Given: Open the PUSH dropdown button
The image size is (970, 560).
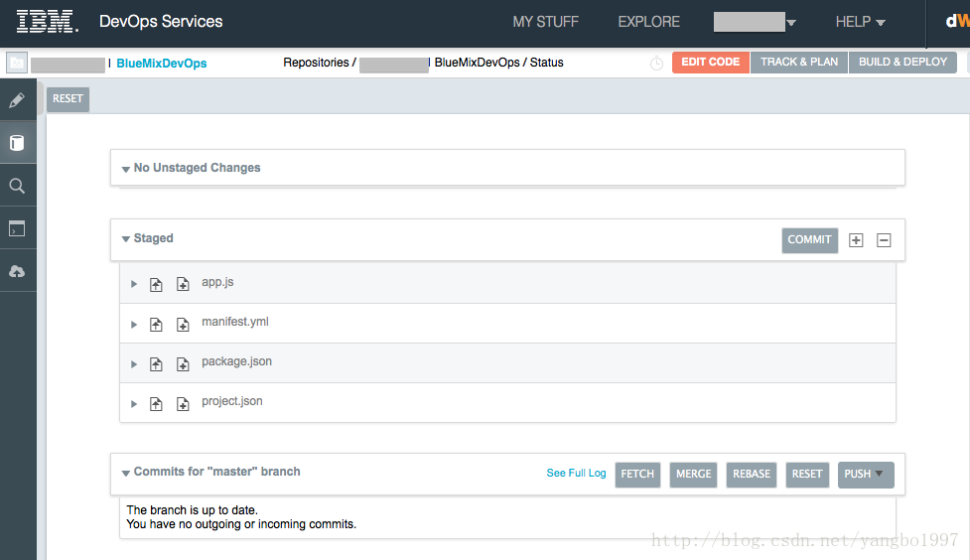Looking at the screenshot, I should click(x=866, y=474).
